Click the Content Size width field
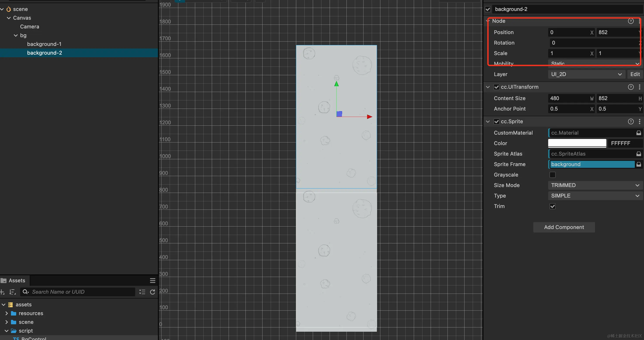The width and height of the screenshot is (644, 340). (x=571, y=98)
